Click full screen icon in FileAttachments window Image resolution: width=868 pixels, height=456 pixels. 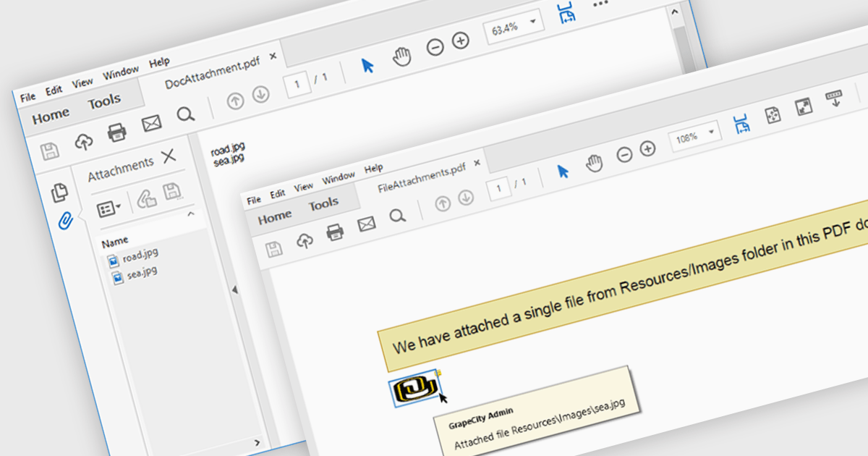click(804, 106)
